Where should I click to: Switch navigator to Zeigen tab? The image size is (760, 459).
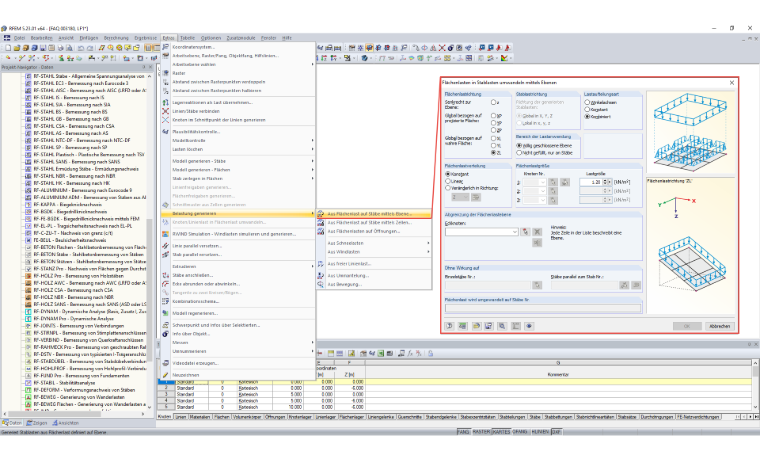[x=37, y=423]
